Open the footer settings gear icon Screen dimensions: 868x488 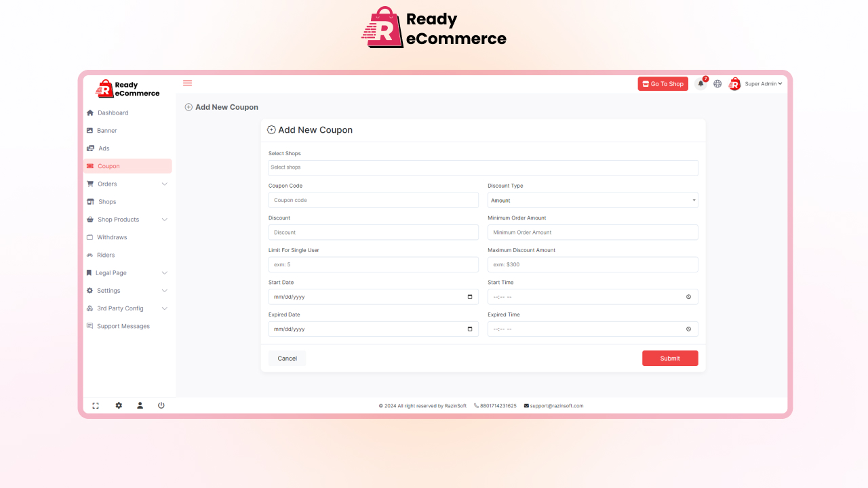coord(119,405)
